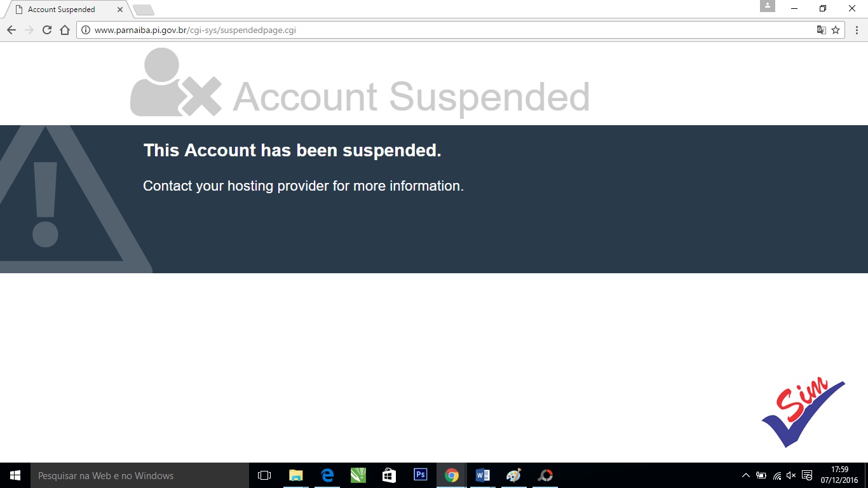Launch File Explorer from the taskbar
The width and height of the screenshot is (868, 488).
tap(295, 475)
